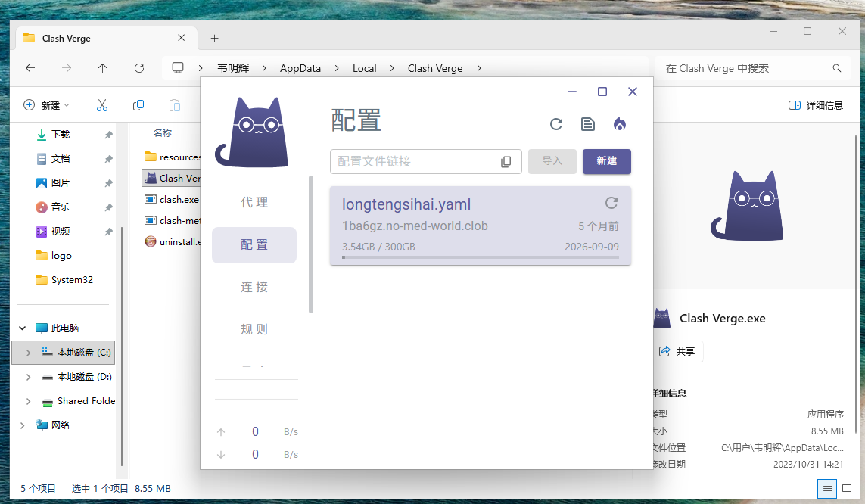Image resolution: width=865 pixels, height=504 pixels.
Task: Paste clipboard into profile link field
Action: pos(506,161)
